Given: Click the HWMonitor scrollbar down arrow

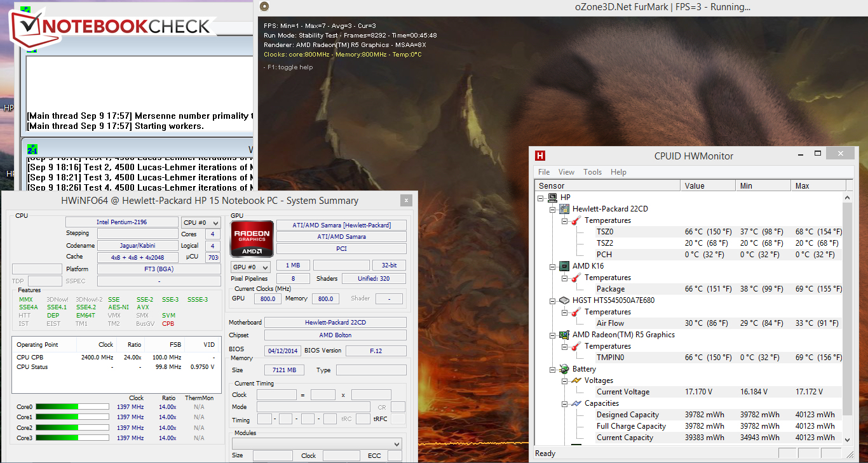Looking at the screenshot, I should [x=847, y=439].
